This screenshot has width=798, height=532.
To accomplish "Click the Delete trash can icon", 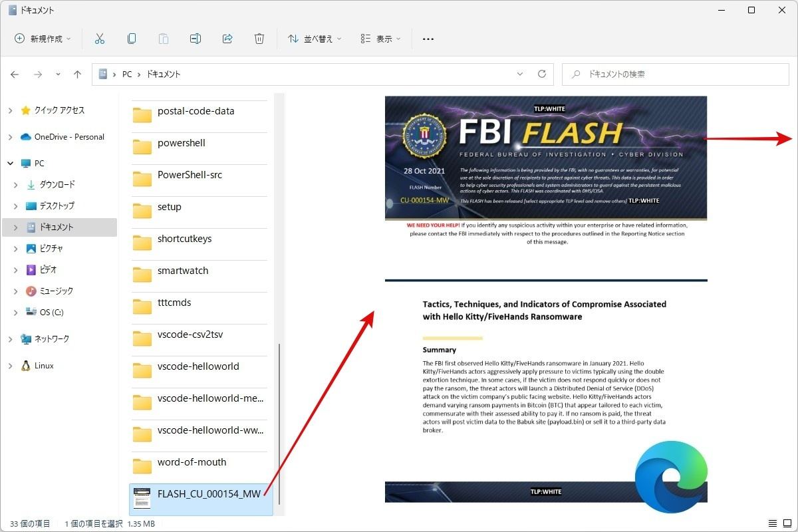I will (259, 39).
